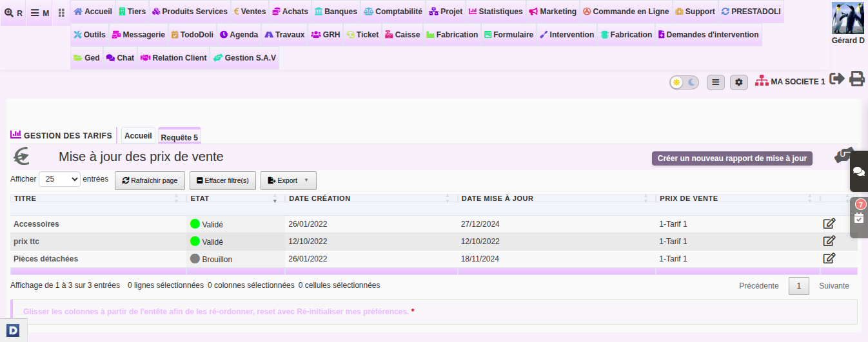This screenshot has height=342, width=868.
Task: Click Rafraîchir page button
Action: (x=150, y=180)
